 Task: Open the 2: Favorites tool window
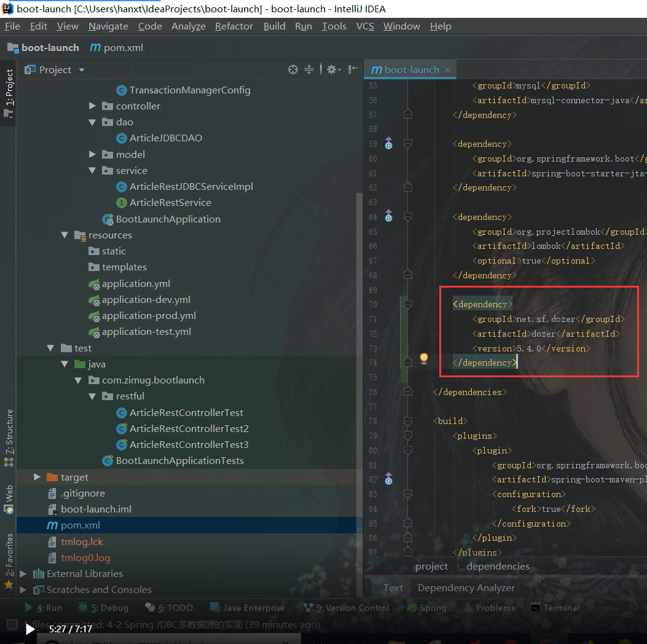[9, 561]
